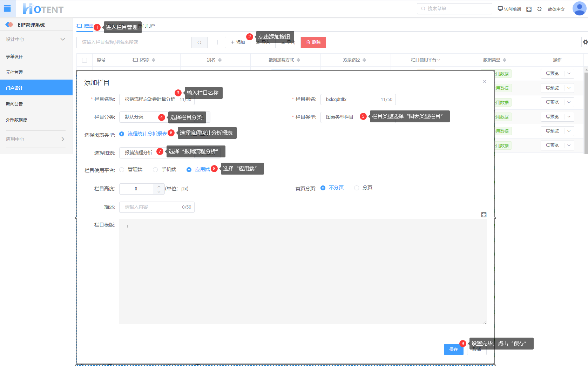Sort table by 栏目名称 column
Image resolution: width=588 pixels, height=366 pixels.
(x=154, y=60)
